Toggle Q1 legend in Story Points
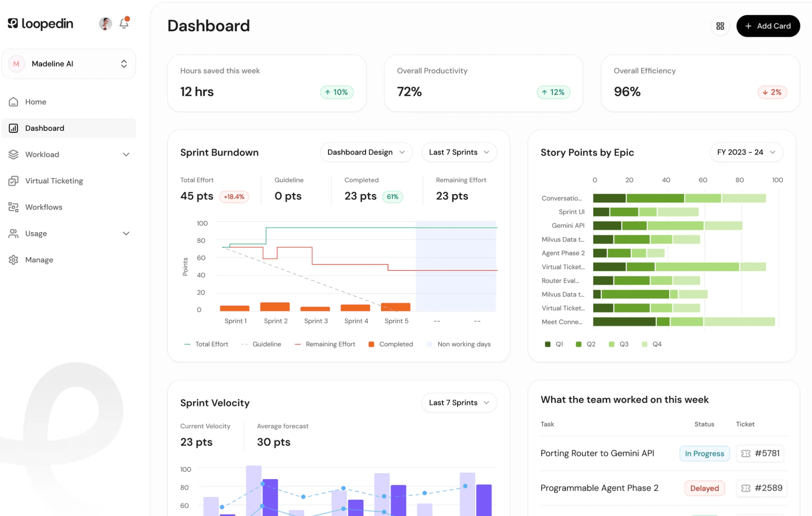 click(554, 344)
